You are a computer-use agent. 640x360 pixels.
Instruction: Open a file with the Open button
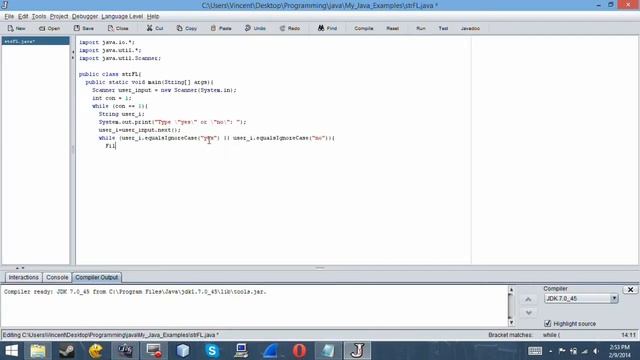(49, 29)
